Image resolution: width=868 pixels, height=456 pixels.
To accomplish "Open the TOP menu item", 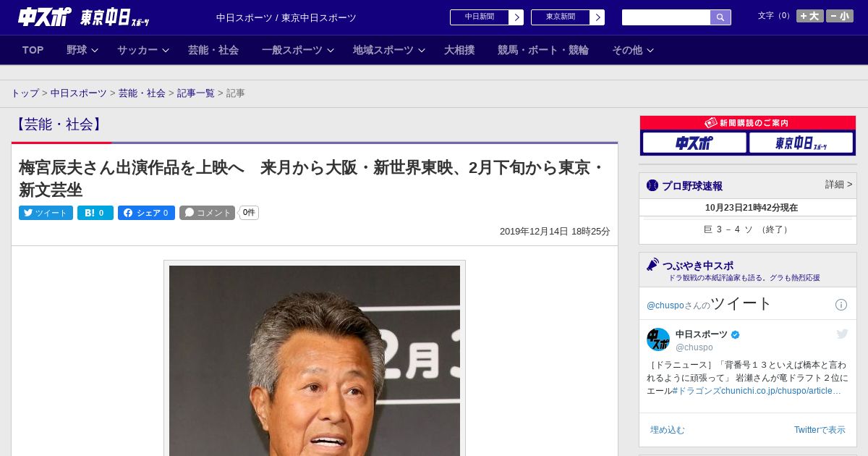I will [33, 50].
